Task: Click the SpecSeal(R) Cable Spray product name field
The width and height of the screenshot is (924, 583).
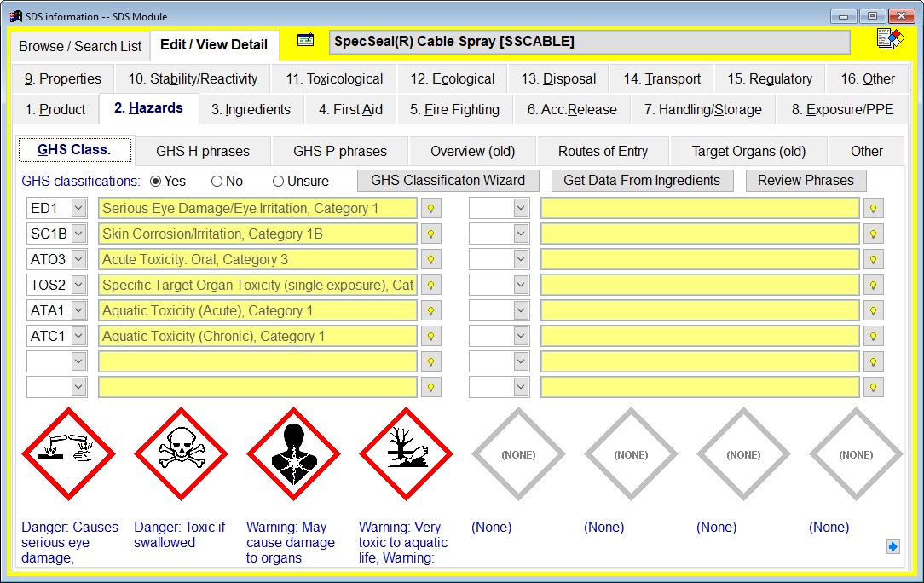Action: point(589,42)
